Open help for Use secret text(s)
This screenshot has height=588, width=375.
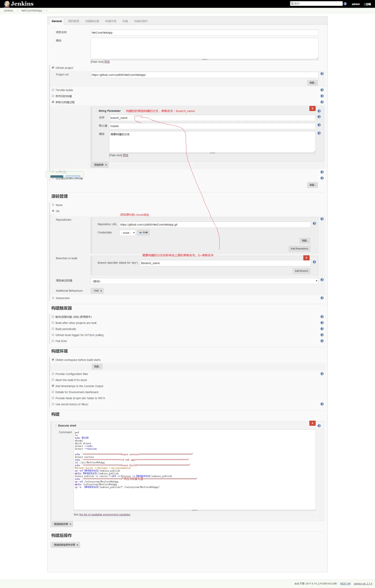[322, 404]
